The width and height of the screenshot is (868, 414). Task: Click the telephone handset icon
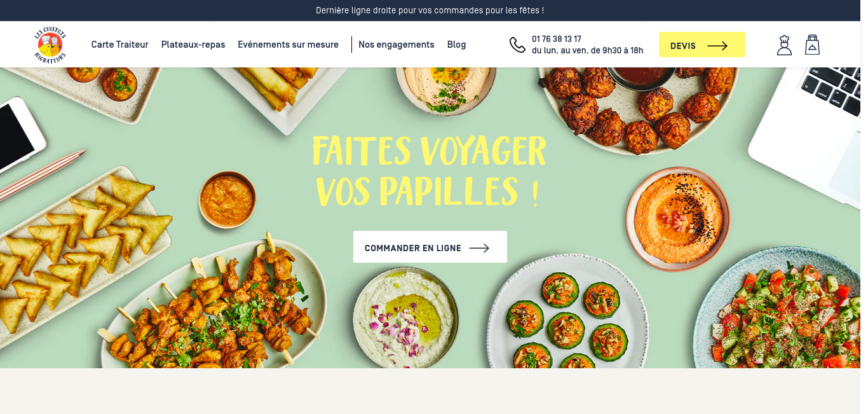[x=517, y=45]
